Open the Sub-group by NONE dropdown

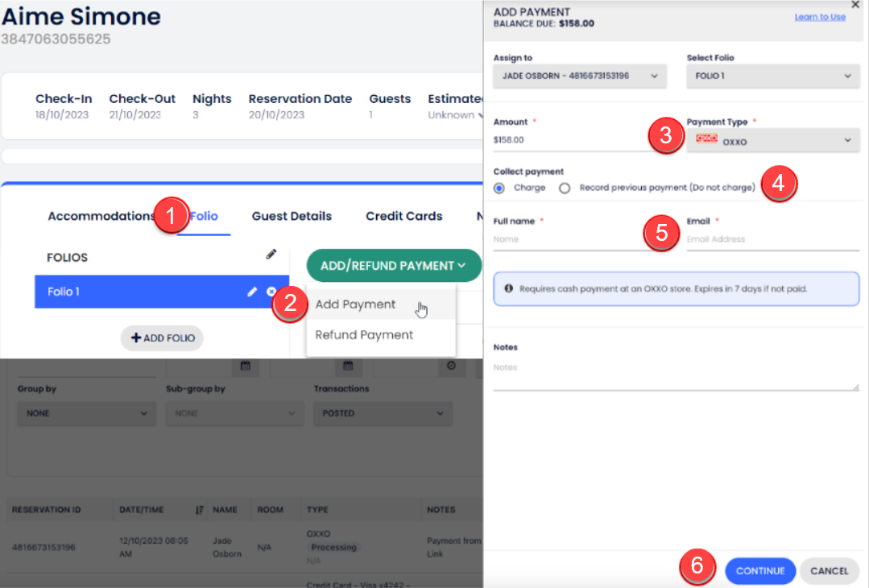coord(234,413)
